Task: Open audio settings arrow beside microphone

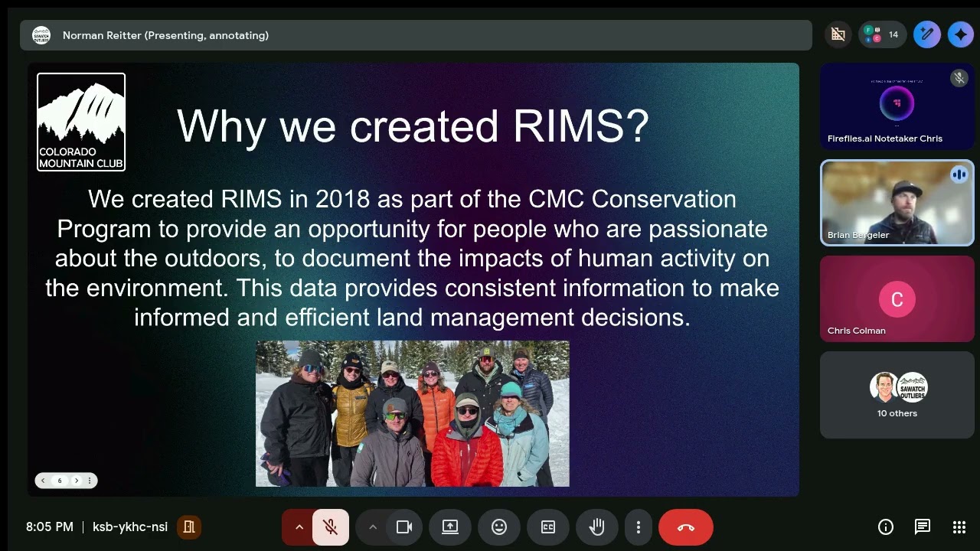Action: click(299, 527)
